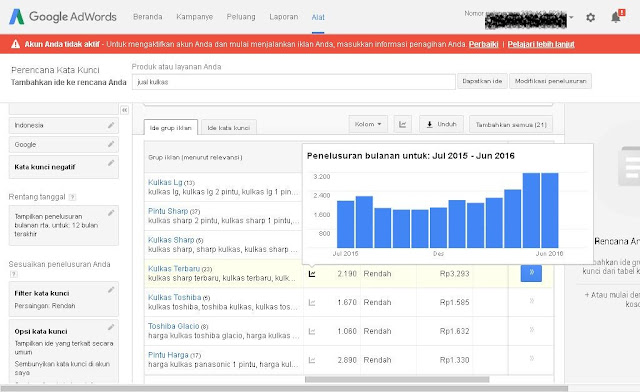Click the Dapatkan ide button
Screen dimensions: 640x392
tap(482, 81)
